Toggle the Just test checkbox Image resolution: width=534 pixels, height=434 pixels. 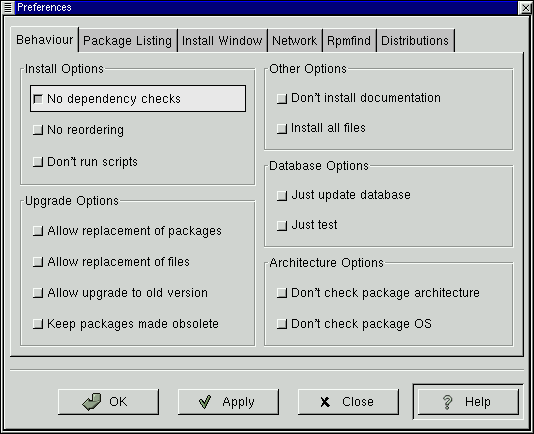307,225
